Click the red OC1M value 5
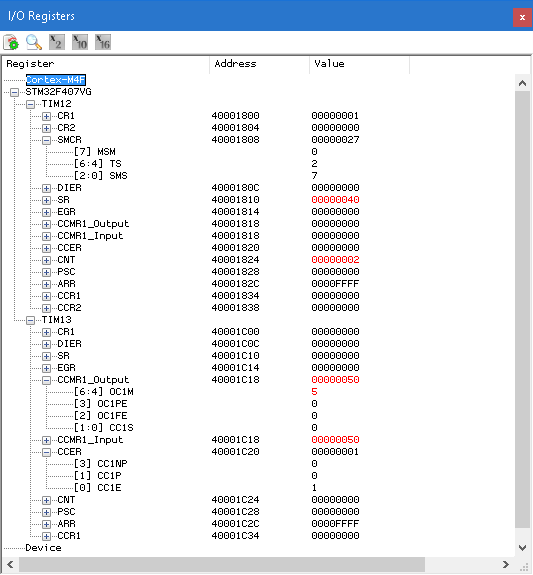Screen dimensions: 533x575 click(x=314, y=392)
